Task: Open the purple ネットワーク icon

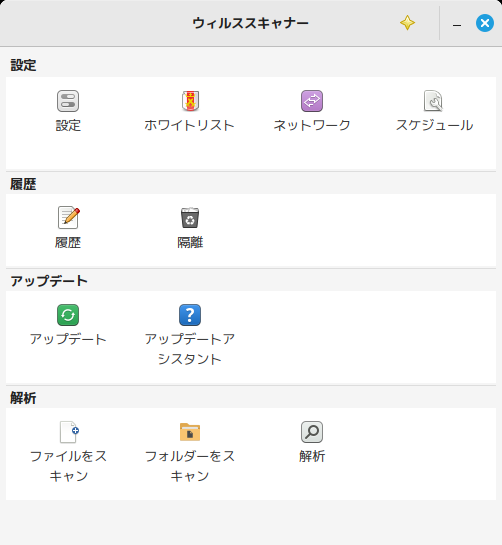Action: click(312, 101)
